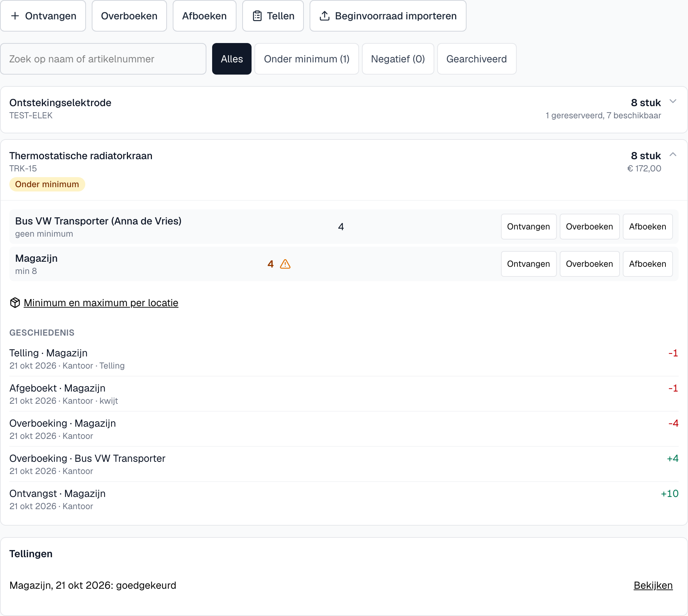
Task: Click Afboeken in the Magazijn row
Action: pos(648,264)
